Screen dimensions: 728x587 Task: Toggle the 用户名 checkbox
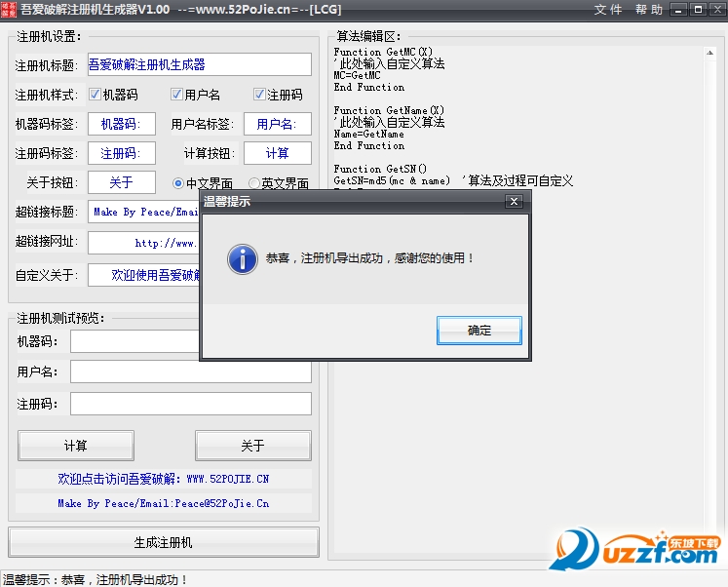pos(176,95)
